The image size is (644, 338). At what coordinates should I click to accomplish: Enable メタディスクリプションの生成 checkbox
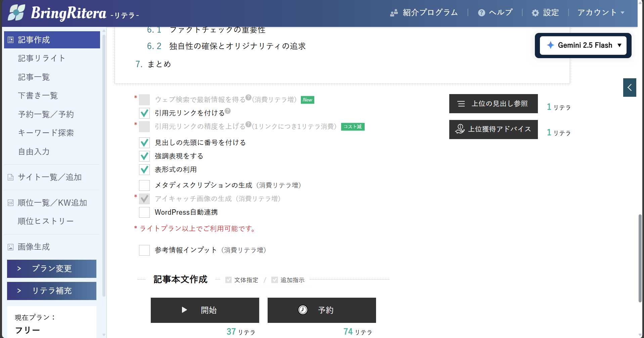(x=144, y=185)
